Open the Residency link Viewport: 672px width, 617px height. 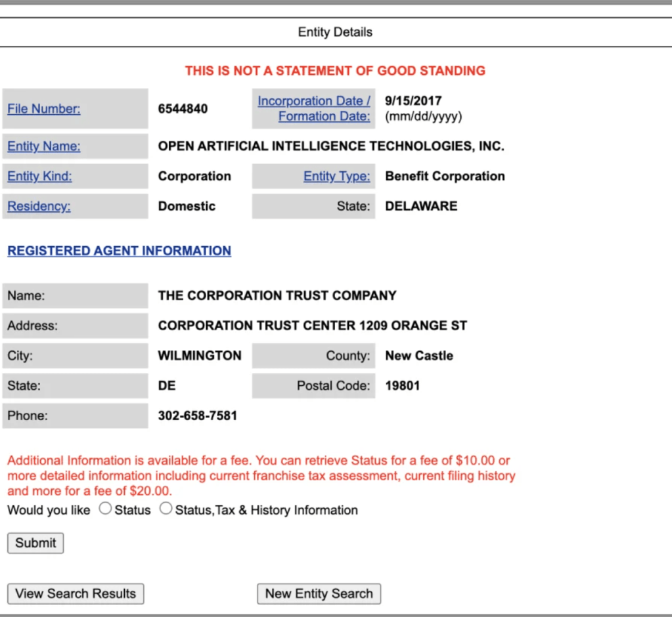(x=39, y=206)
